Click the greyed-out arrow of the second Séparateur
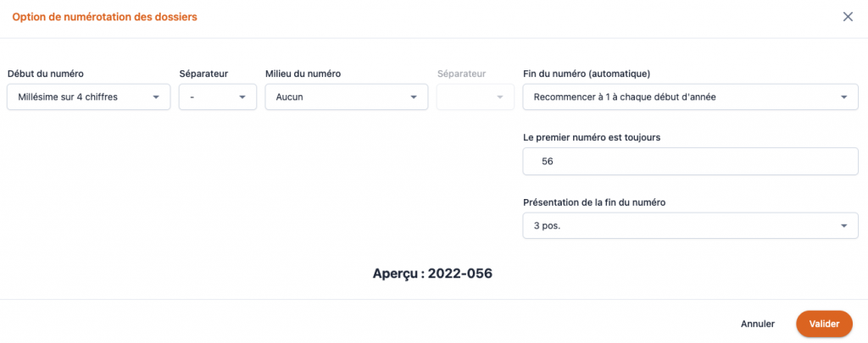868x343 pixels. click(x=500, y=97)
